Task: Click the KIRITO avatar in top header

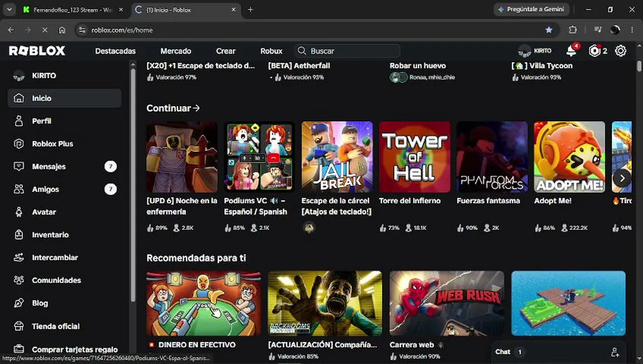Action: coord(525,51)
